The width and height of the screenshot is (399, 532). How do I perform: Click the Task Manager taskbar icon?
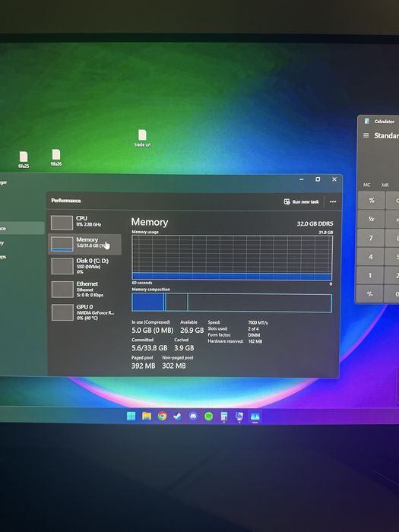click(x=255, y=416)
